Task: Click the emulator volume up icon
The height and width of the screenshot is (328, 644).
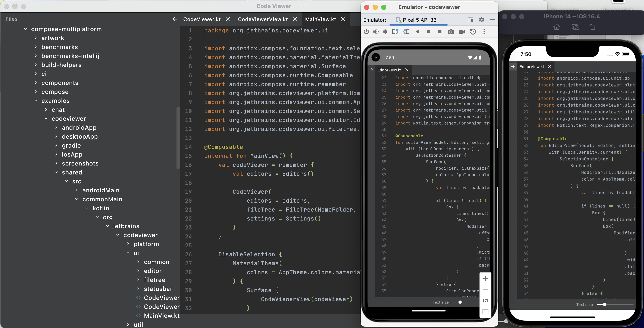Action: click(x=375, y=32)
